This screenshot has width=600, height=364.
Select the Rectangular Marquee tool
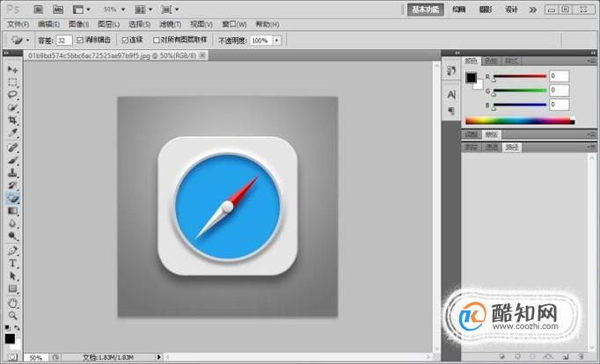coord(12,82)
